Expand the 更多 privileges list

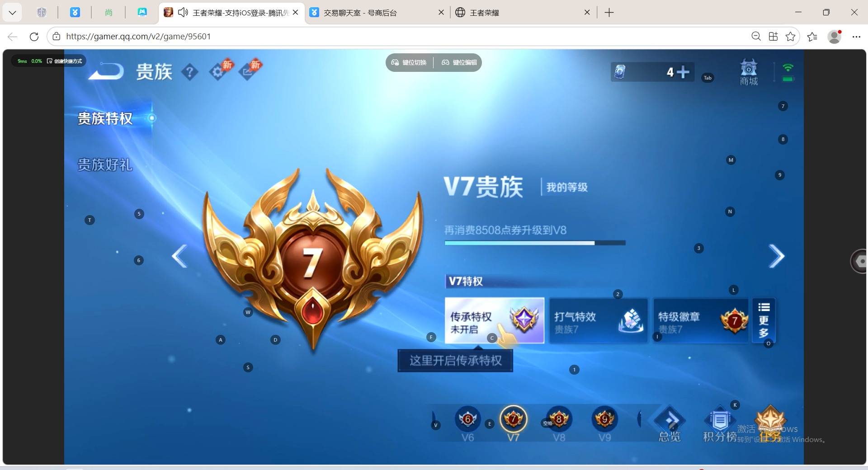[764, 320]
